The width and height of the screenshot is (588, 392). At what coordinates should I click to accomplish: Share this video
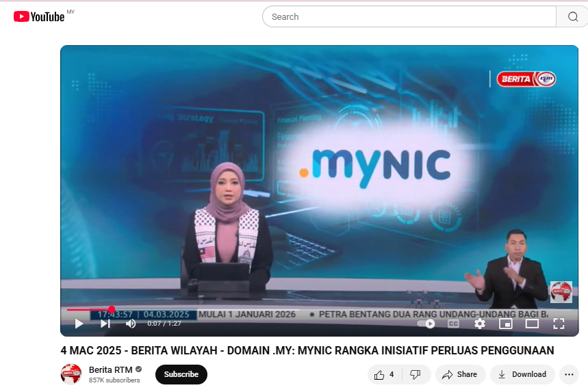click(x=460, y=374)
